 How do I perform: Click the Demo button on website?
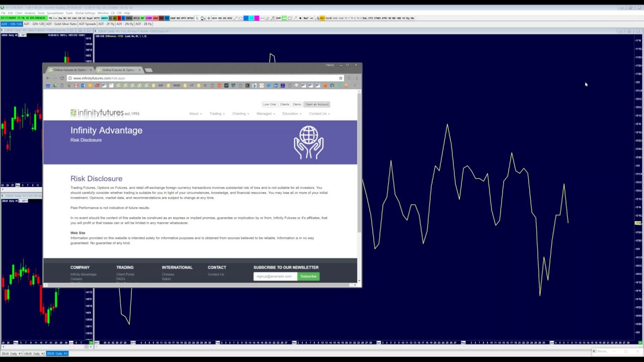tap(297, 104)
